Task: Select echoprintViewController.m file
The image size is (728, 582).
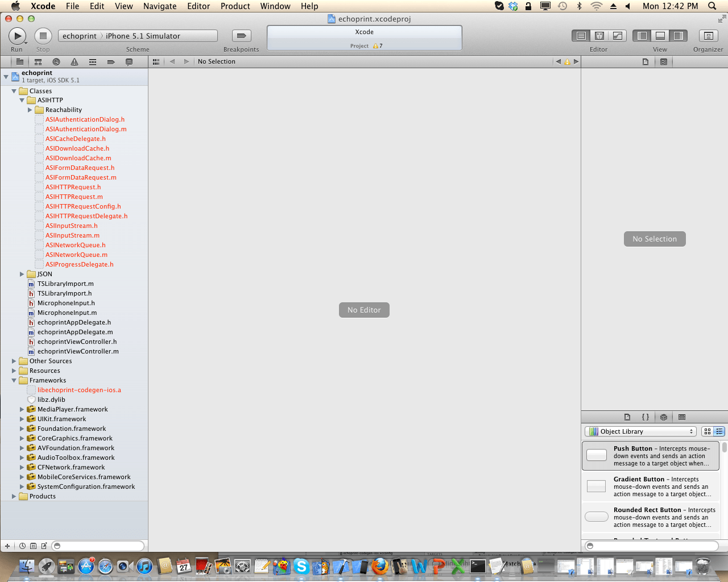Action: [78, 351]
